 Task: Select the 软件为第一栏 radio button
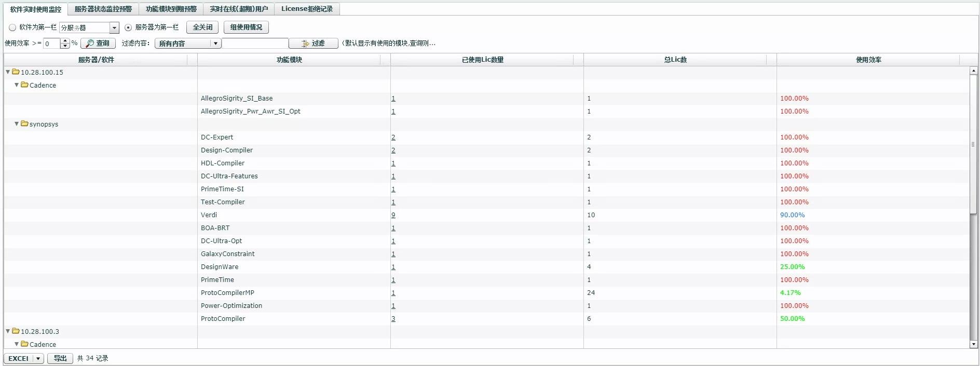[12, 27]
